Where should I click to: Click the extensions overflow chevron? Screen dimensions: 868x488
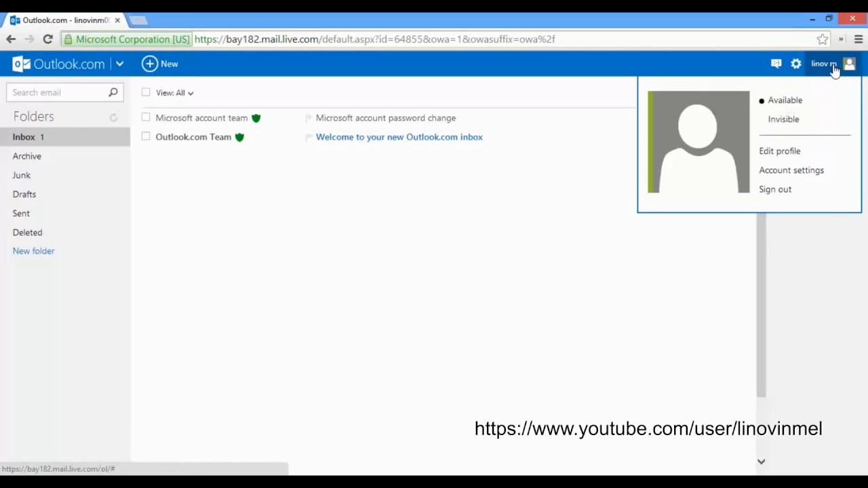pyautogui.click(x=841, y=39)
